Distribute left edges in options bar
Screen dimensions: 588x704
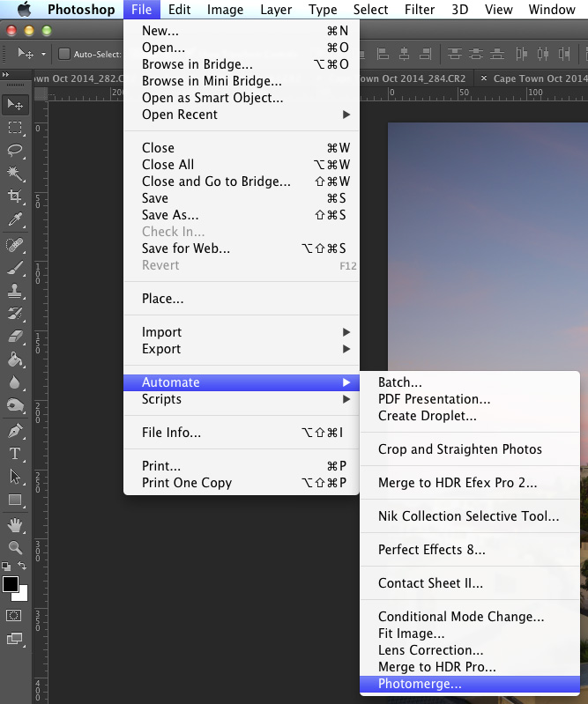(x=521, y=55)
